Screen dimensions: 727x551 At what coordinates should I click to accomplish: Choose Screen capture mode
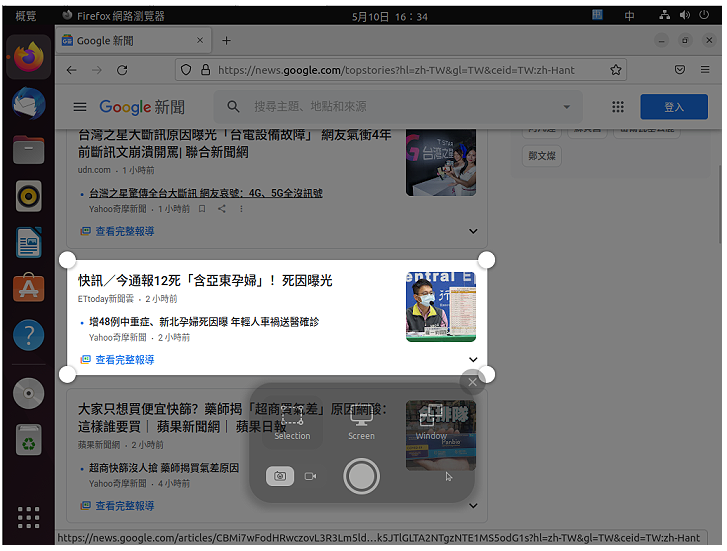pos(361,424)
